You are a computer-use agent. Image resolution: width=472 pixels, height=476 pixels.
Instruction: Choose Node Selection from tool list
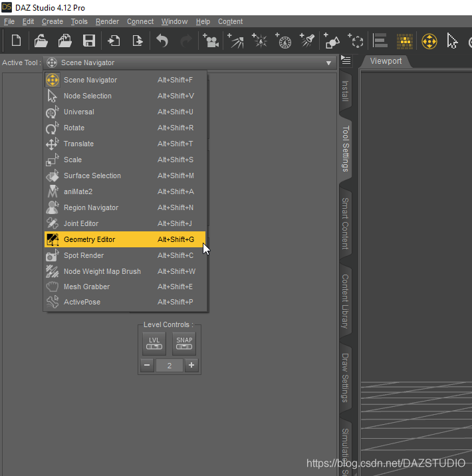(125, 96)
